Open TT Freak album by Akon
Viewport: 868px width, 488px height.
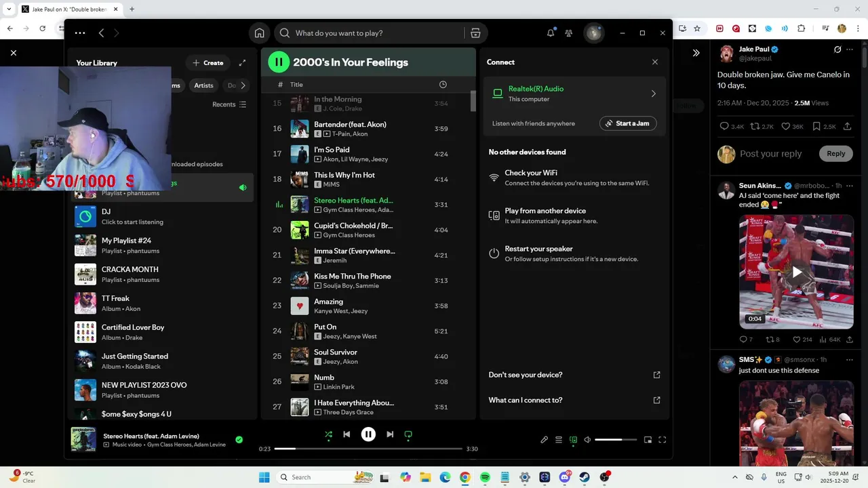pos(163,303)
